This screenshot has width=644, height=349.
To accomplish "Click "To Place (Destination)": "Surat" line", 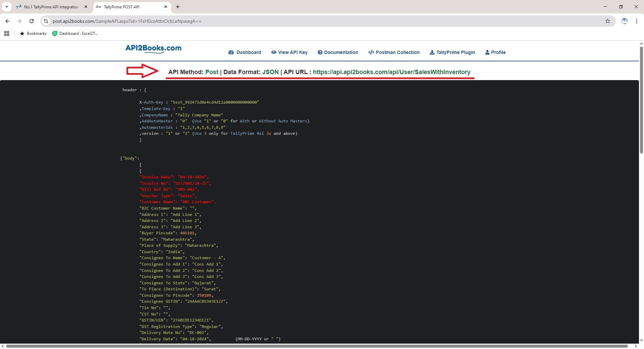I will pyautogui.click(x=180, y=289).
